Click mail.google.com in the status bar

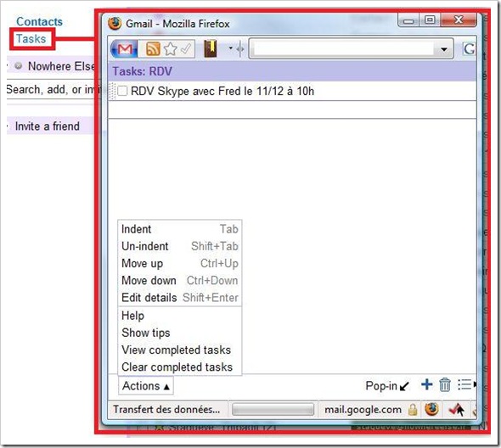[363, 409]
